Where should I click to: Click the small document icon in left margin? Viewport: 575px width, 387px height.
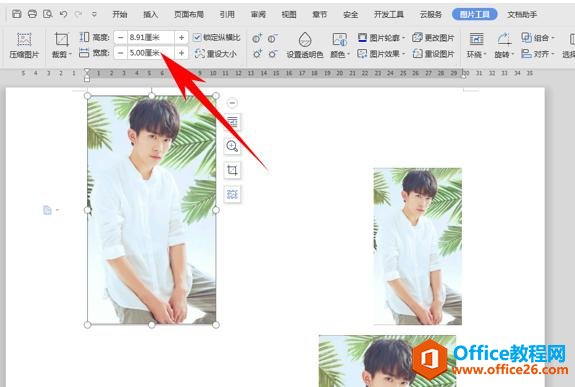click(47, 210)
